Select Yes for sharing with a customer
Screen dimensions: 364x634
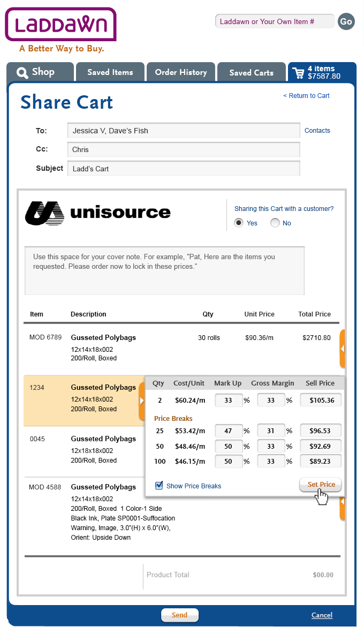(239, 223)
